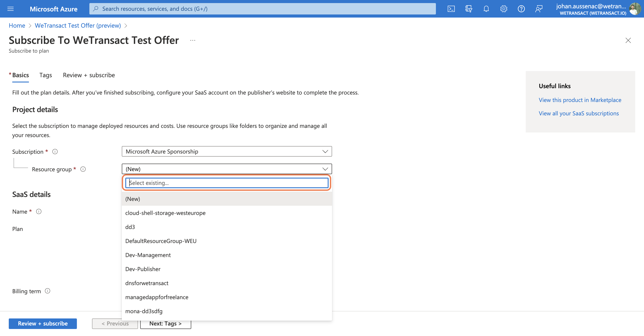The image size is (644, 336).
Task: Click the Billing term info icon
Action: [x=48, y=291]
